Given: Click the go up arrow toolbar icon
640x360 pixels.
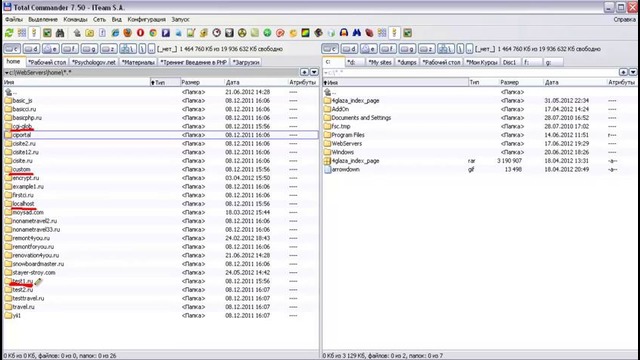Looking at the screenshot, I should [77, 33].
